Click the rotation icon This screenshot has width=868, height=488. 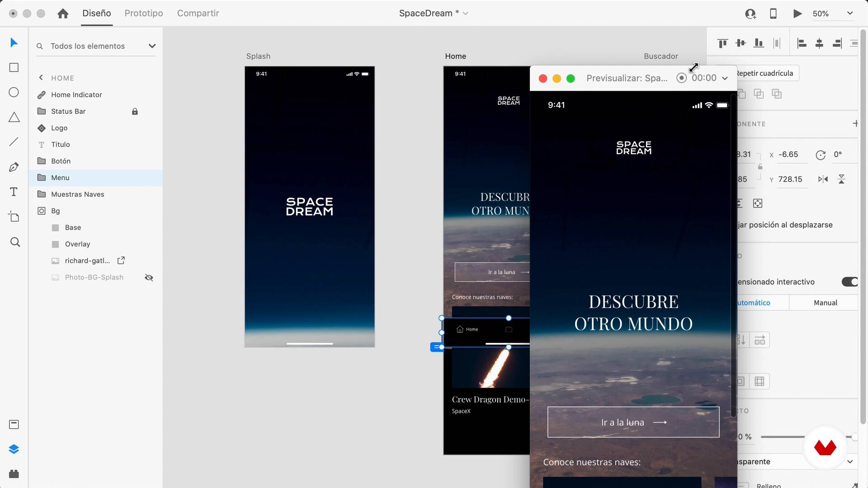[821, 155]
